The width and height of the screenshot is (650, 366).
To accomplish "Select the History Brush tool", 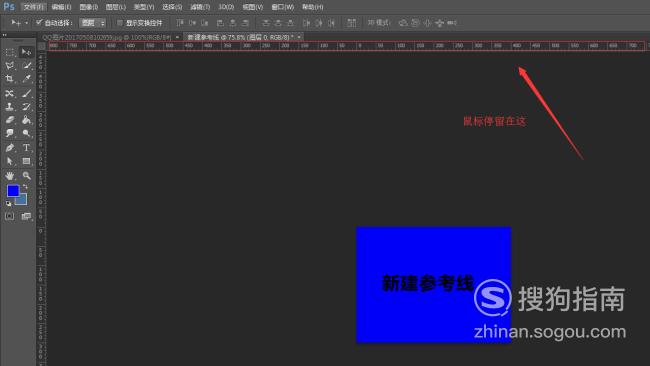I will 26,107.
